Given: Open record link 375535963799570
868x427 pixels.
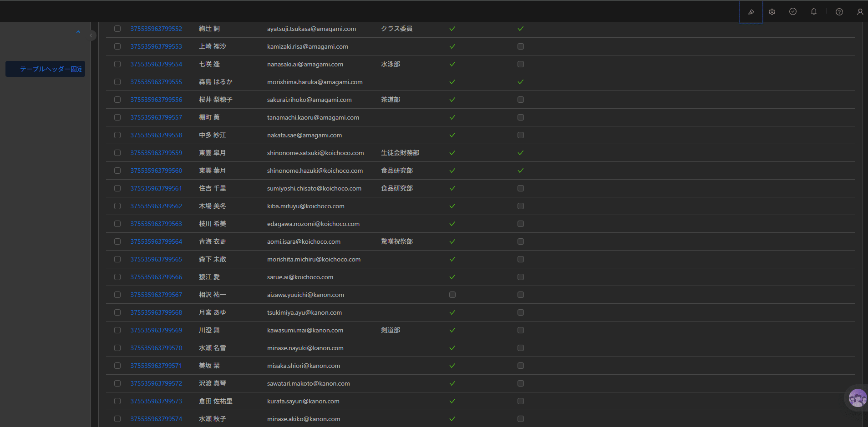Looking at the screenshot, I should click(x=156, y=348).
